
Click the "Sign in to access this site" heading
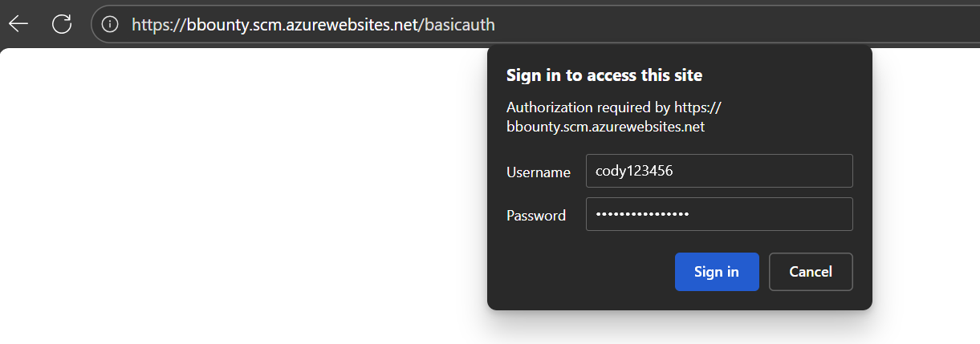[604, 76]
